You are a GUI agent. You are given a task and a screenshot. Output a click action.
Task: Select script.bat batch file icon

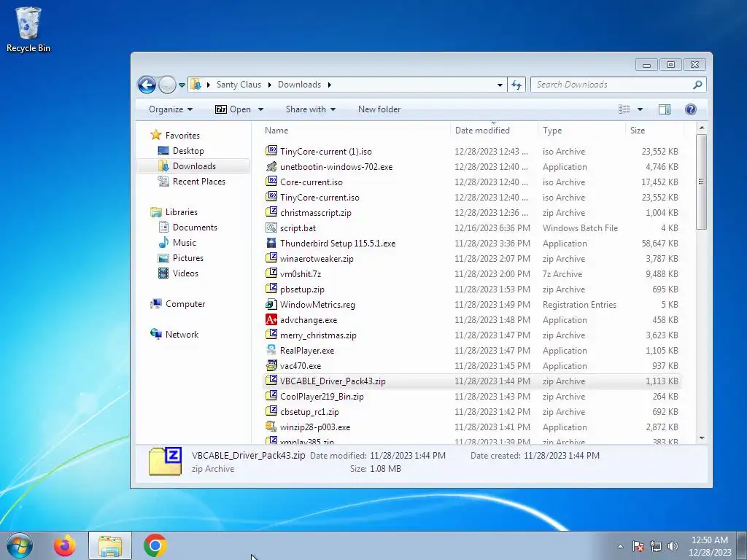click(x=271, y=227)
